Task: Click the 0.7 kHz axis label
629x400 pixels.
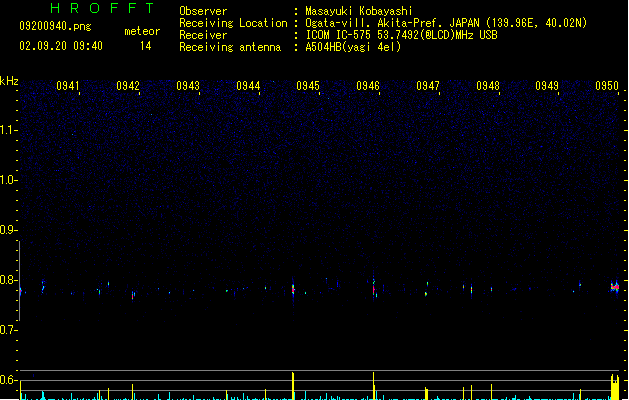Action: [8, 330]
